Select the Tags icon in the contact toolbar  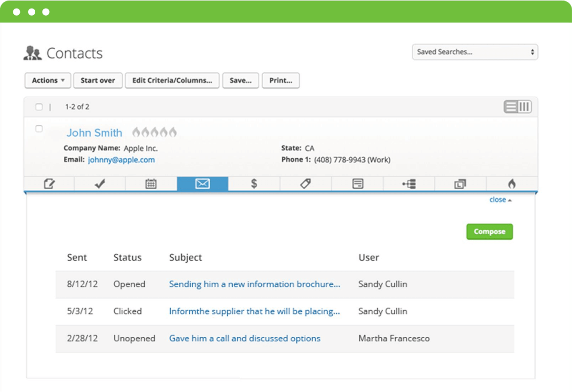pyautogui.click(x=306, y=183)
